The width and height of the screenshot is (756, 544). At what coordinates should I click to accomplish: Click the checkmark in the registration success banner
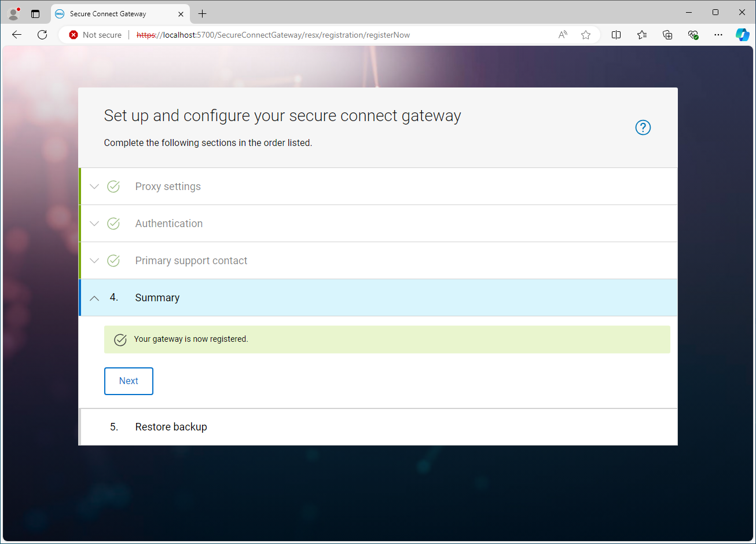click(120, 339)
